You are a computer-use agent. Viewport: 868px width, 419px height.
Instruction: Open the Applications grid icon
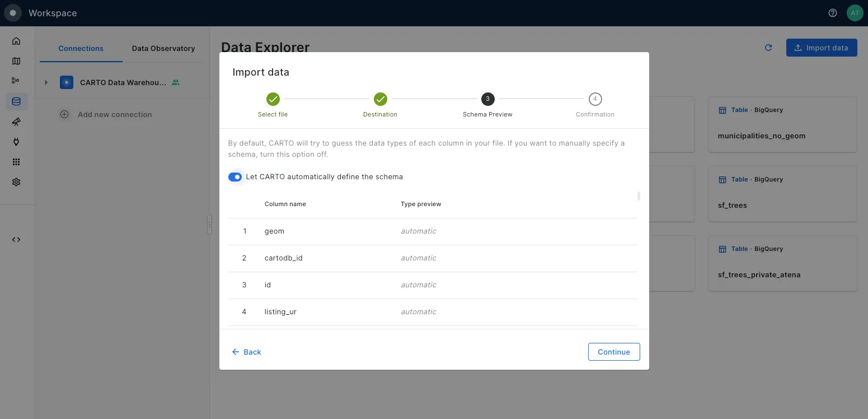(x=16, y=162)
